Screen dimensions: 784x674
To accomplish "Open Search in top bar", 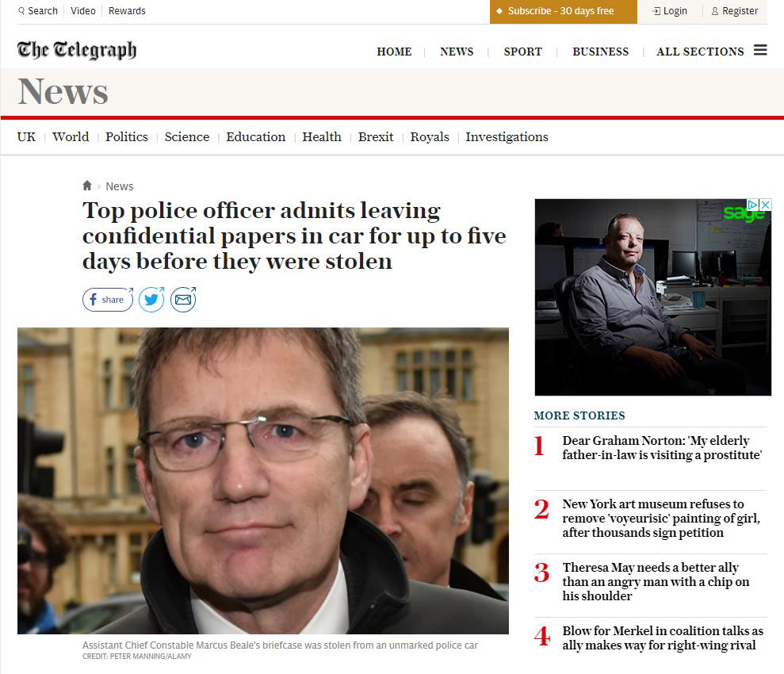I will 38,11.
